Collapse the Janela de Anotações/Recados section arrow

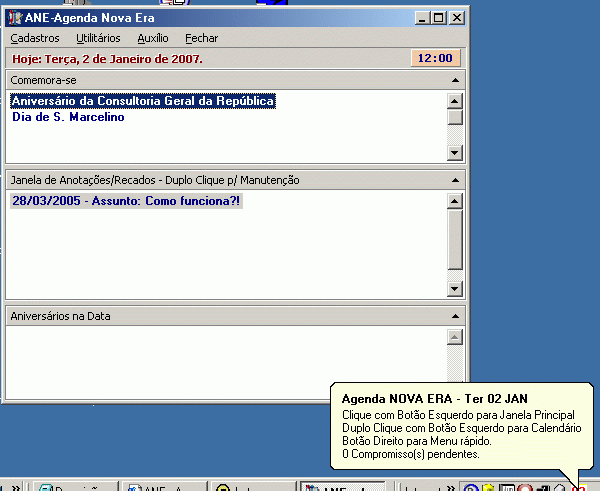pos(455,180)
